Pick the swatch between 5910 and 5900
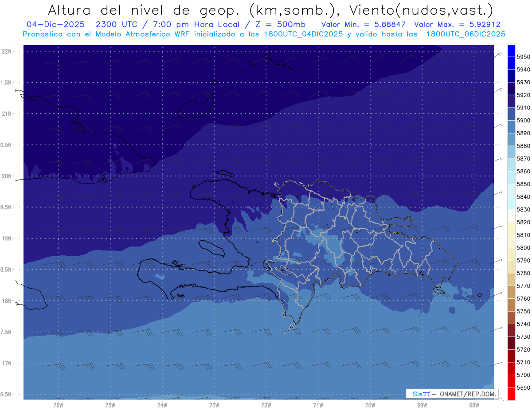The image size is (532, 411). pos(511,114)
